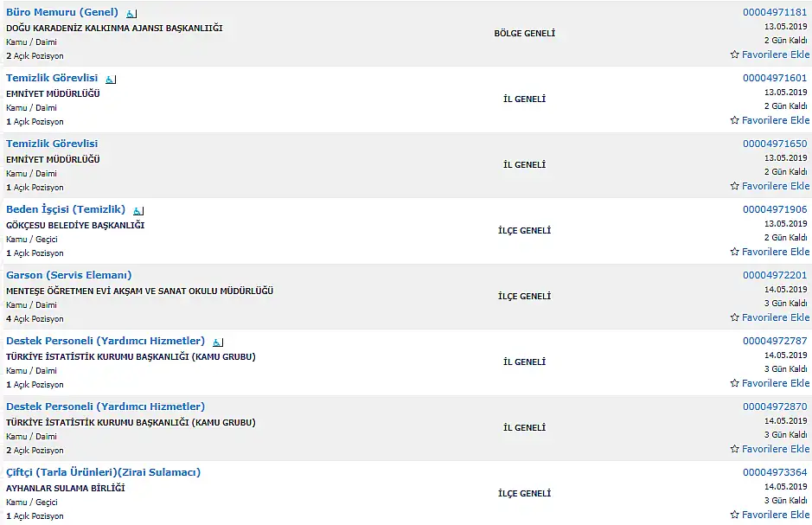Favorite the Garson (Servis Elemanı) listing
The height and width of the screenshot is (525, 812).
[770, 317]
